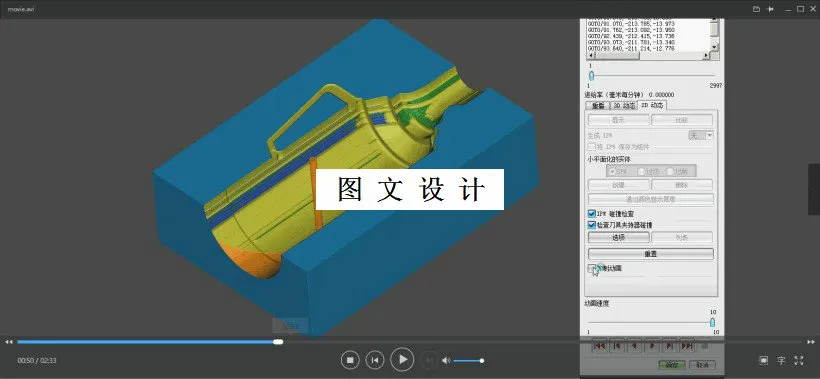
Task: Click the 删除 button
Action: pyautogui.click(x=682, y=185)
